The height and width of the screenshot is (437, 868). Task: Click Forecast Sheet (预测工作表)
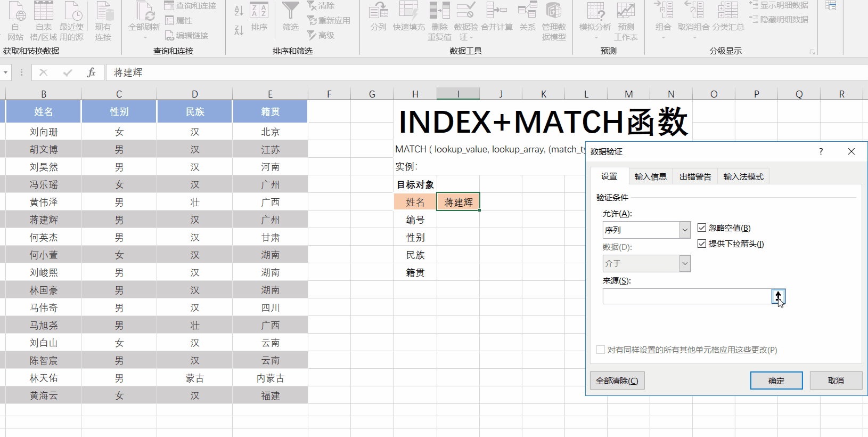(626, 21)
